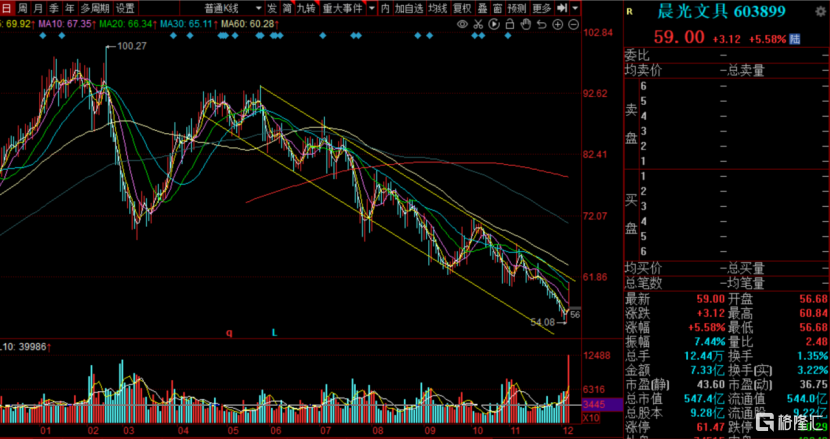830x439 pixels.
Task: Toggle the 均线 moving average lines
Action: click(437, 8)
